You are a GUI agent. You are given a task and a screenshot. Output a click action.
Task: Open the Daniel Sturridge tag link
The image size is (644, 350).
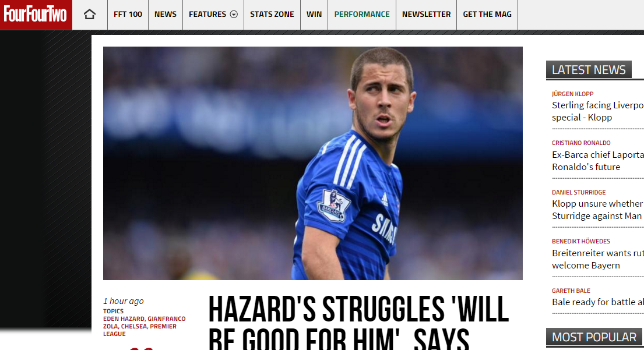(579, 192)
